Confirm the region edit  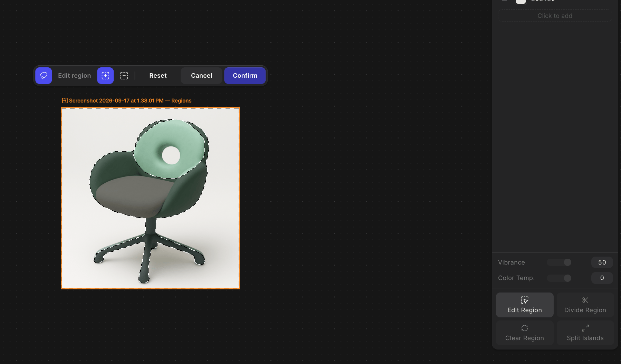[245, 76]
